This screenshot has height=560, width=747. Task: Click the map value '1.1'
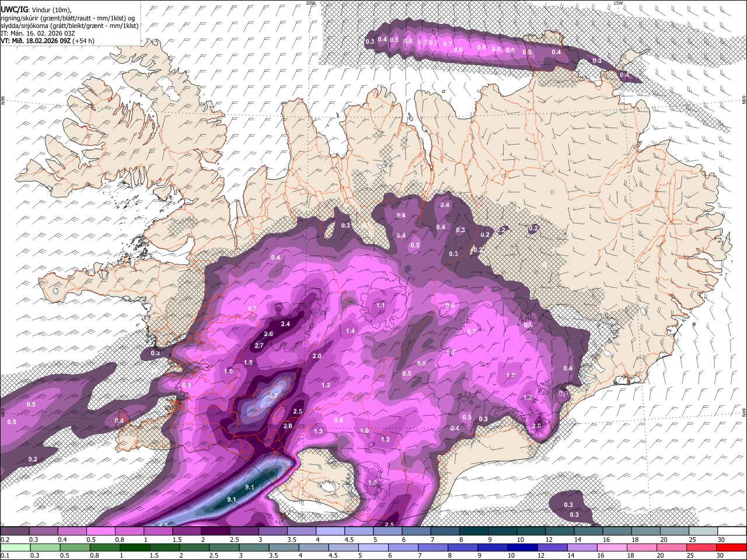pos(381,305)
